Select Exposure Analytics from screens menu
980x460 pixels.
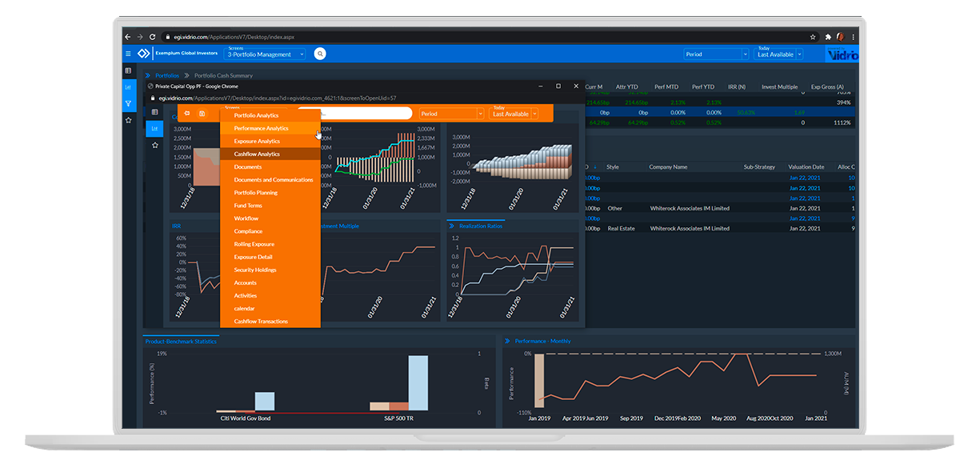pos(270,141)
